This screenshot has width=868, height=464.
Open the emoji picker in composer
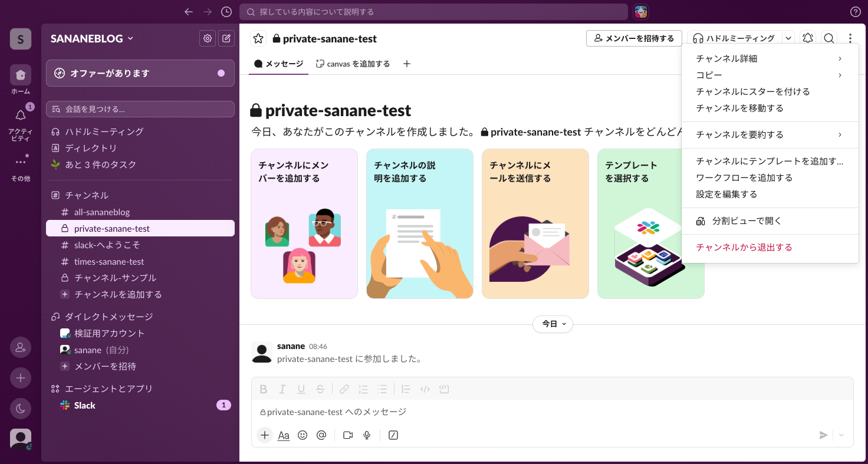tap(303, 435)
